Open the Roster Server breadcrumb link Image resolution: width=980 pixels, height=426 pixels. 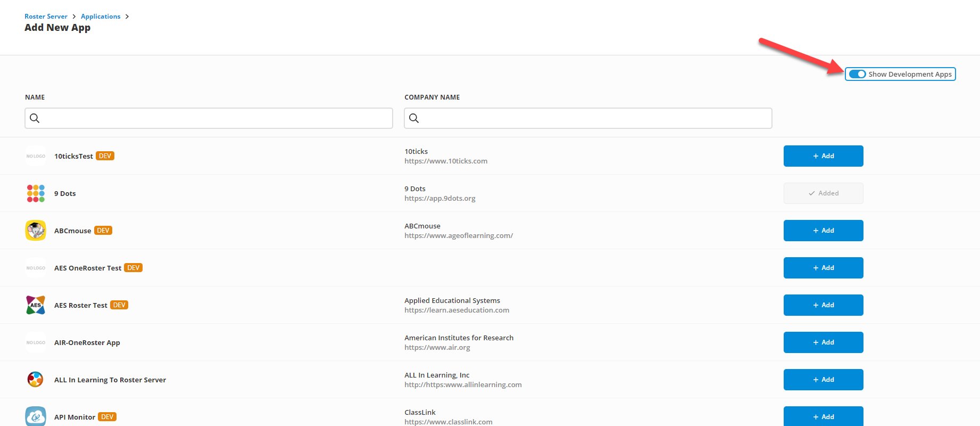[46, 17]
